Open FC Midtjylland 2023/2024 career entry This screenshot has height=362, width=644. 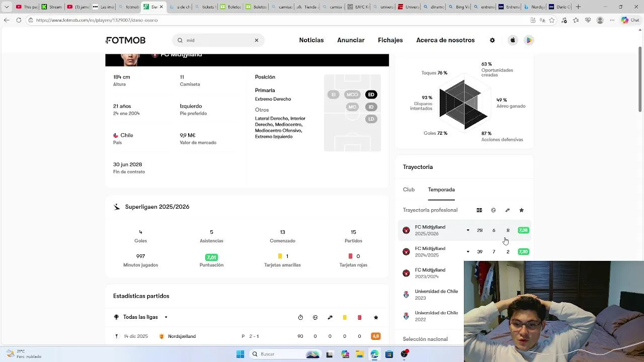pos(431,273)
